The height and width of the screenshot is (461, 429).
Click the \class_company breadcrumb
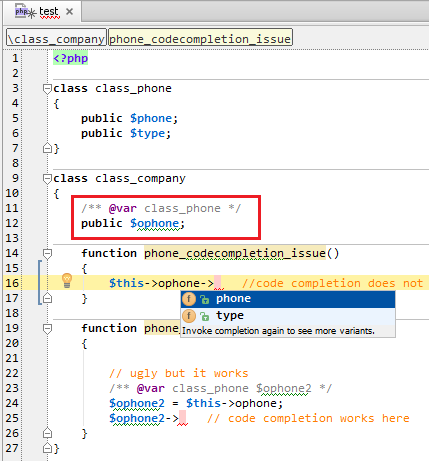pyautogui.click(x=56, y=39)
